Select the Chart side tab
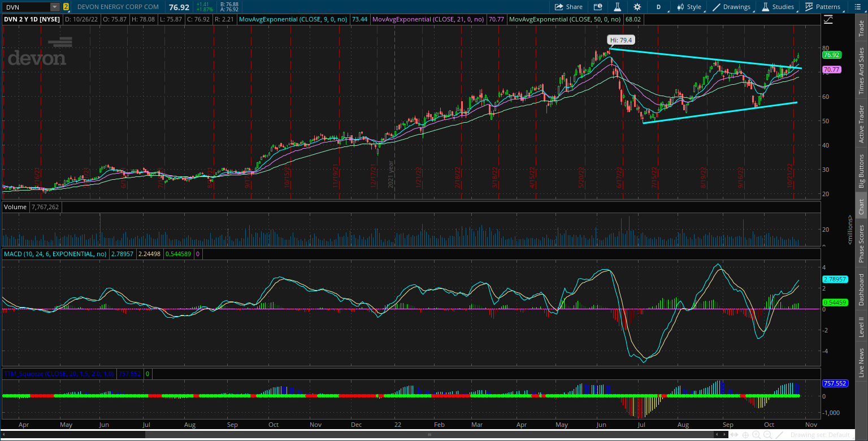The width and height of the screenshot is (868, 441). click(861, 207)
